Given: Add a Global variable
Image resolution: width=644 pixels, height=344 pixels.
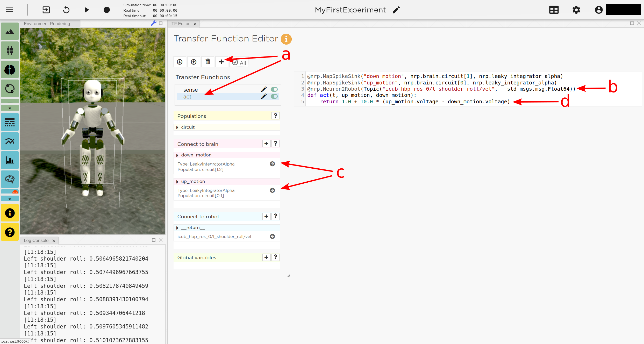Looking at the screenshot, I should point(266,257).
